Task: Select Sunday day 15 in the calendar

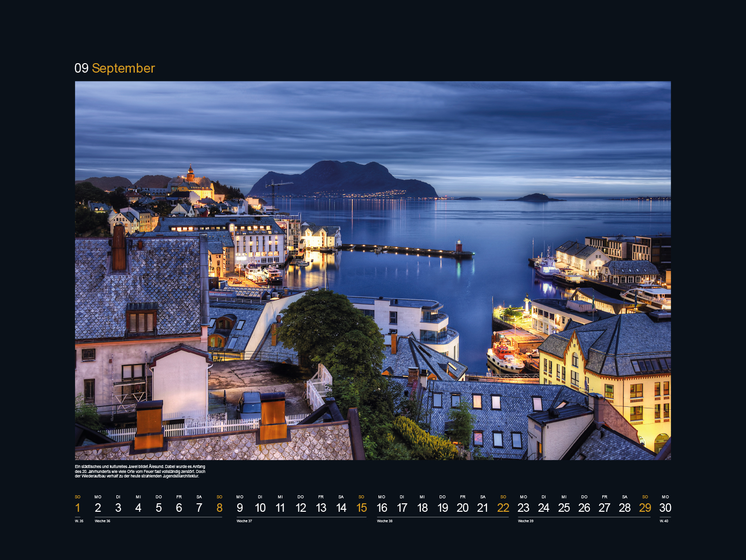Action: pos(362,508)
